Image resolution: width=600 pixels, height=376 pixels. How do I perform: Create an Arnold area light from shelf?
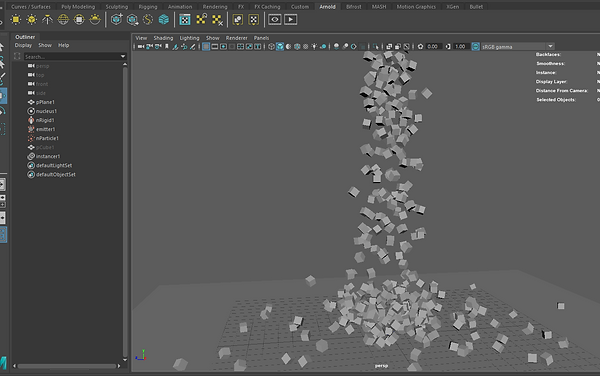(16, 20)
